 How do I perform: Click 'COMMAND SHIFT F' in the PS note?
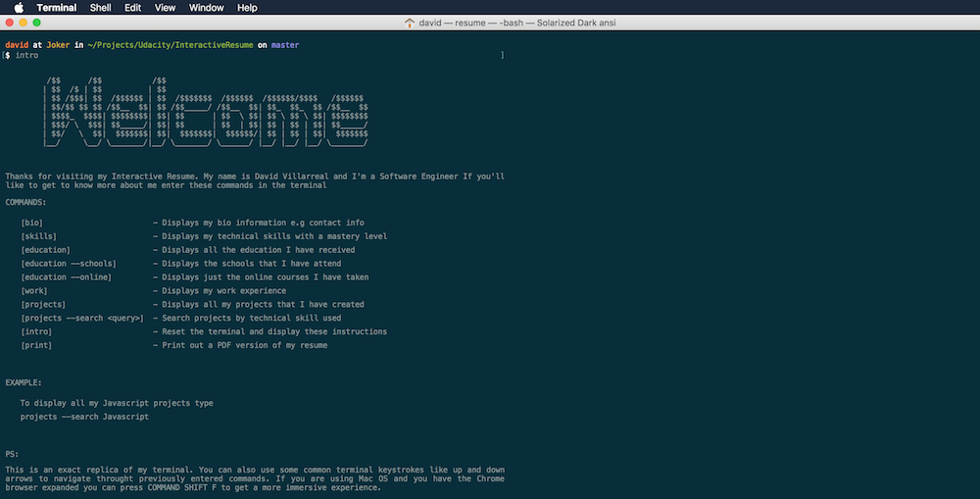(182, 488)
